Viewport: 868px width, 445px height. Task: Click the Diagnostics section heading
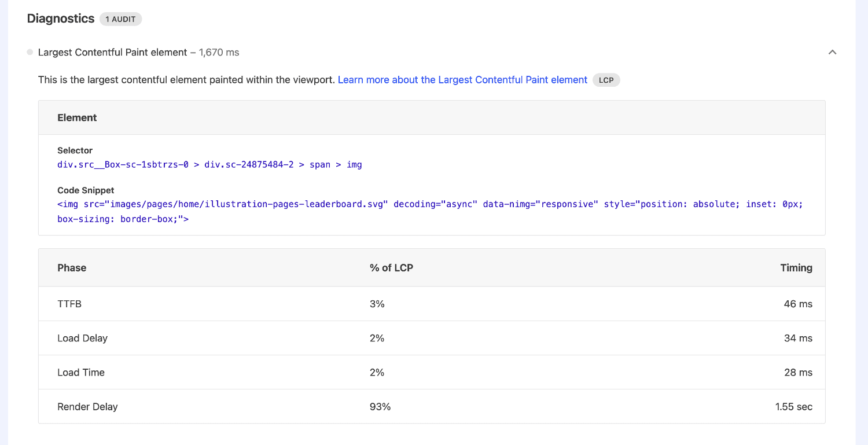tap(60, 19)
